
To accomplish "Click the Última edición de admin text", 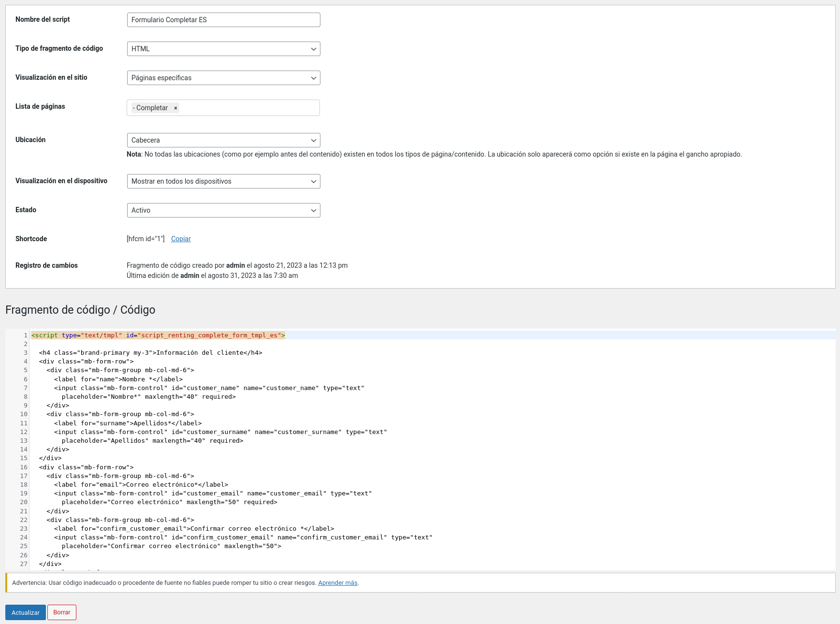I will click(x=212, y=276).
